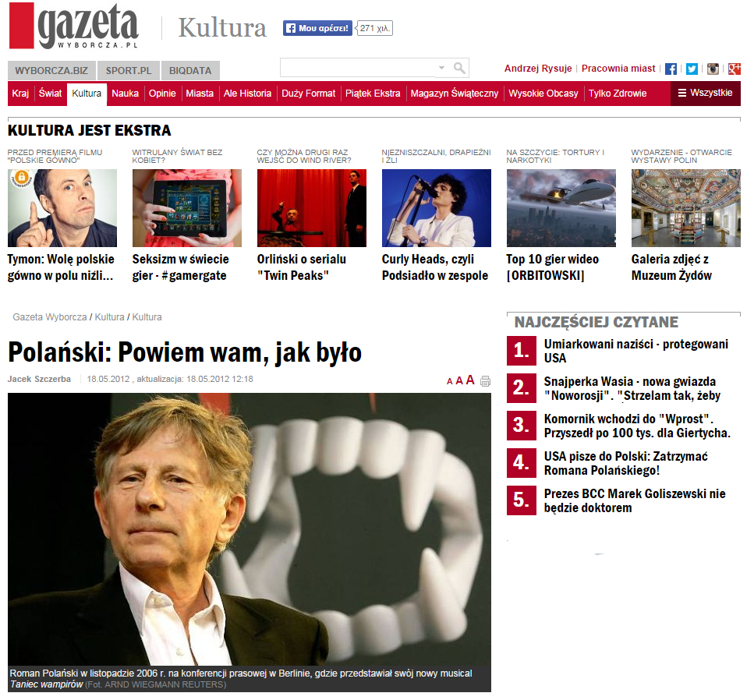
Task: Expand the search box dropdown arrow
Action: pos(441,68)
